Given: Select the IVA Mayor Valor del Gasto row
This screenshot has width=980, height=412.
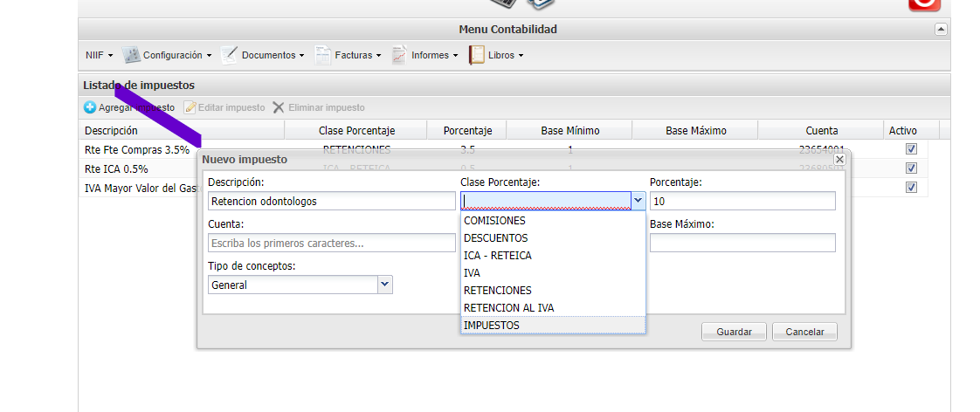Looking at the screenshot, I should pyautogui.click(x=503, y=188).
